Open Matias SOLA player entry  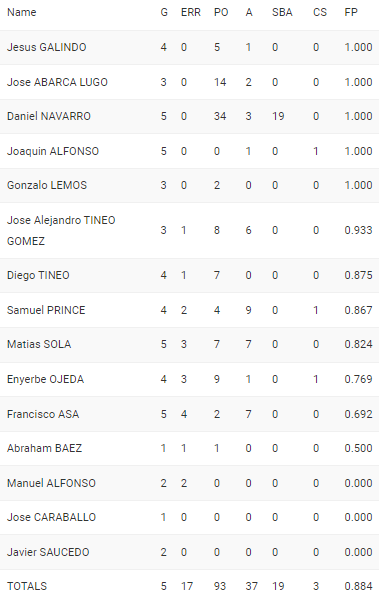39,344
